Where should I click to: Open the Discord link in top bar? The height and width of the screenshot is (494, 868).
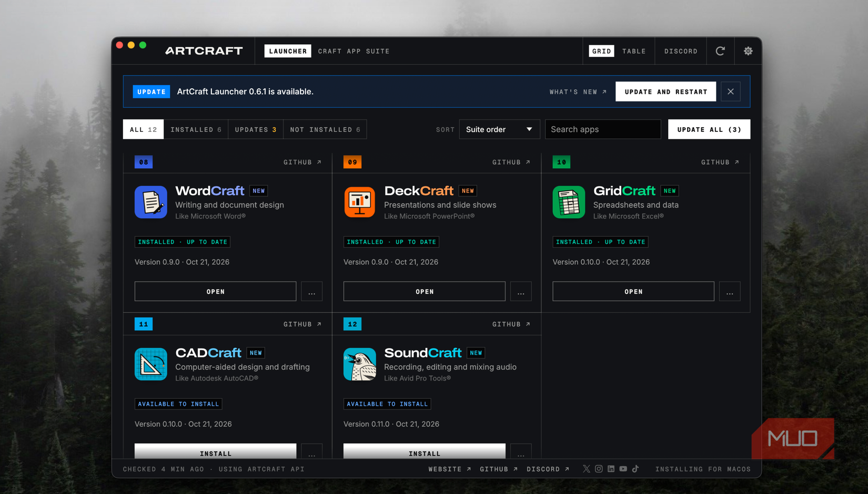tap(681, 51)
